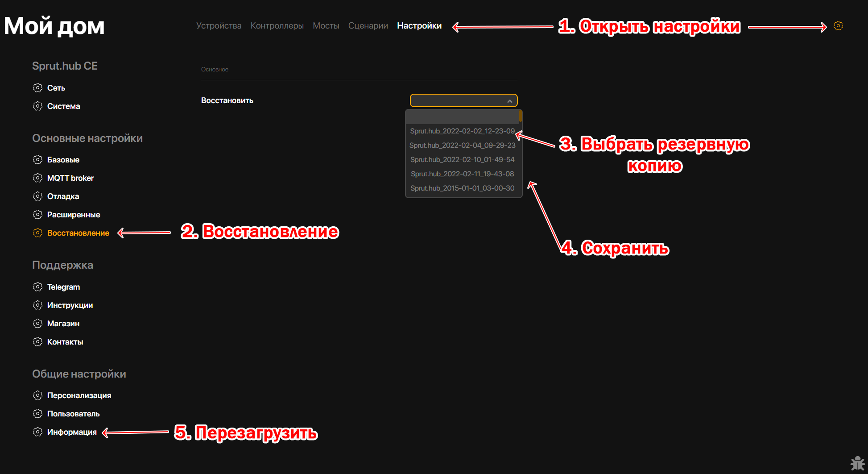Image resolution: width=868 pixels, height=474 pixels.
Task: Open the Персонализация settings page
Action: point(79,395)
